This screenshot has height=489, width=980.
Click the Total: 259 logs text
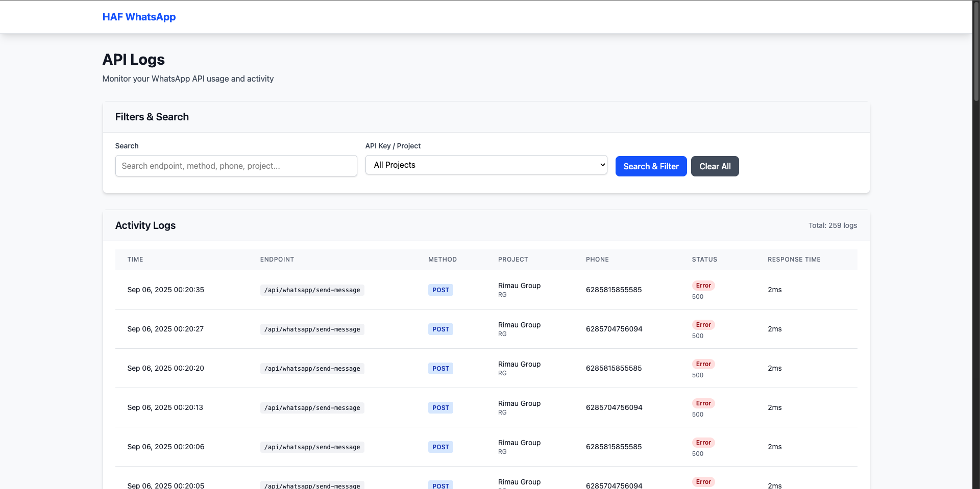832,225
